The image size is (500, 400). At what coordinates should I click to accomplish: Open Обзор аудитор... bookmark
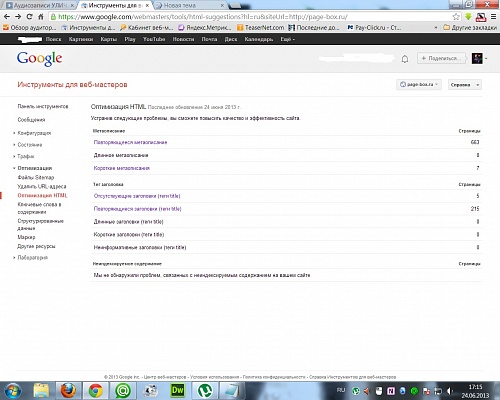[x=29, y=28]
